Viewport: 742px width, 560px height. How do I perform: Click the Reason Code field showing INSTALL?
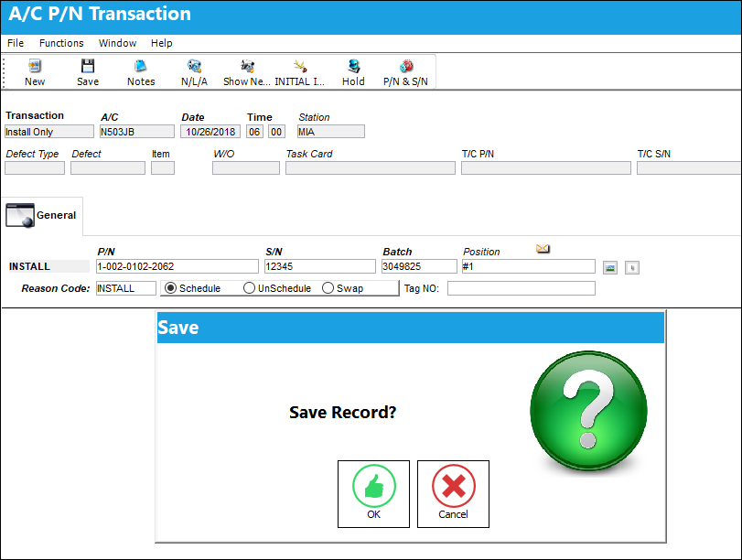click(x=126, y=288)
